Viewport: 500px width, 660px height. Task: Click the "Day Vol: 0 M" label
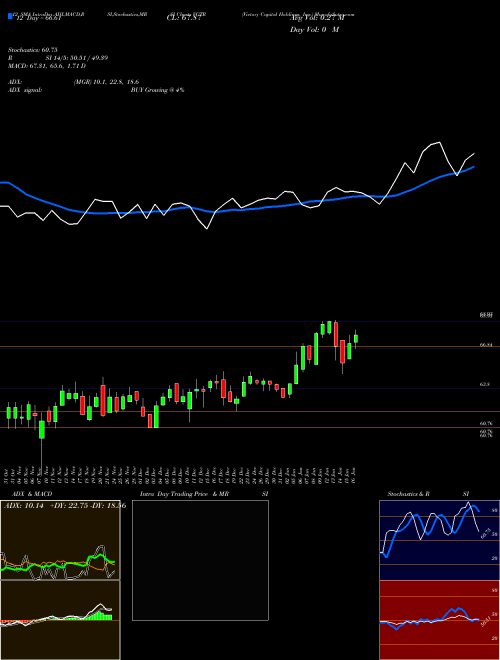(x=314, y=29)
